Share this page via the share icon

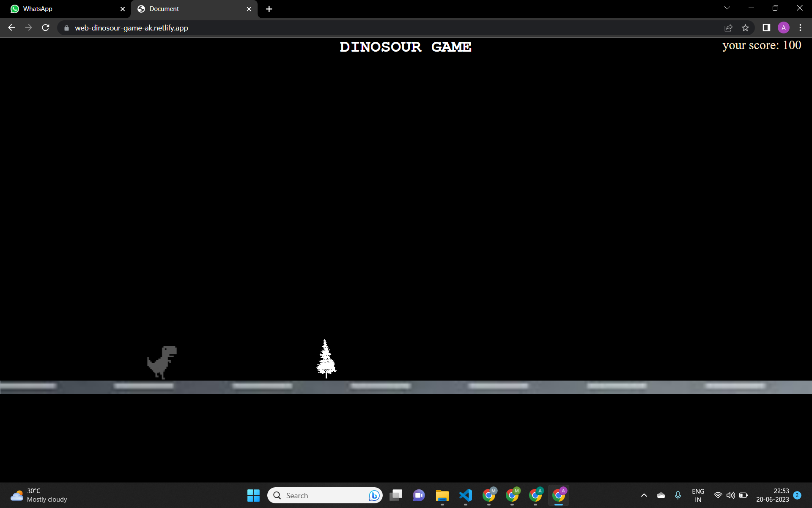point(728,28)
